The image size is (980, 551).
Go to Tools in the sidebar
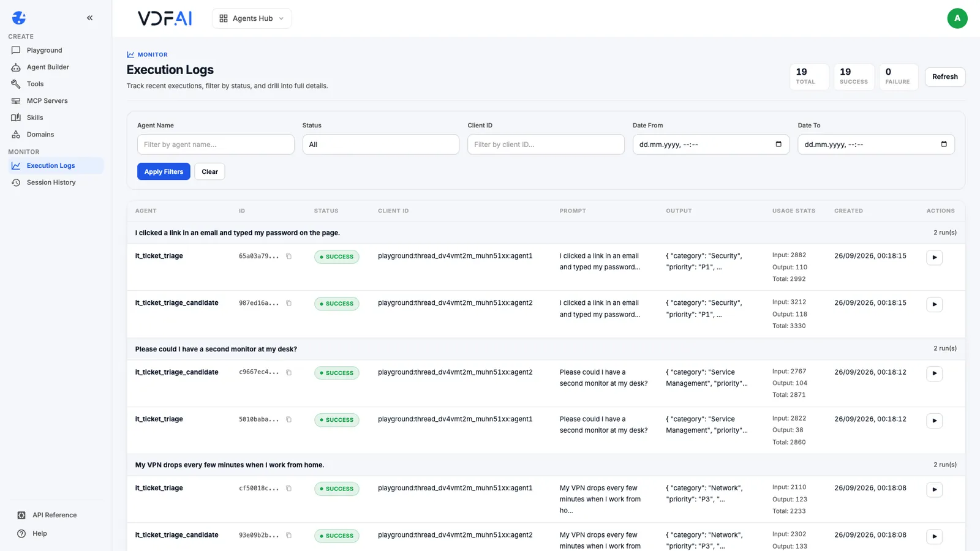click(x=56, y=84)
